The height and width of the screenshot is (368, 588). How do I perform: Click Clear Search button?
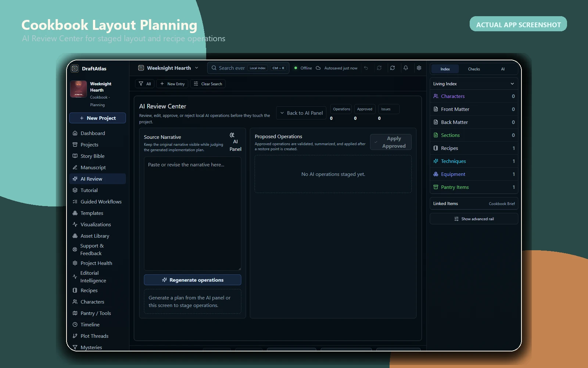[208, 84]
